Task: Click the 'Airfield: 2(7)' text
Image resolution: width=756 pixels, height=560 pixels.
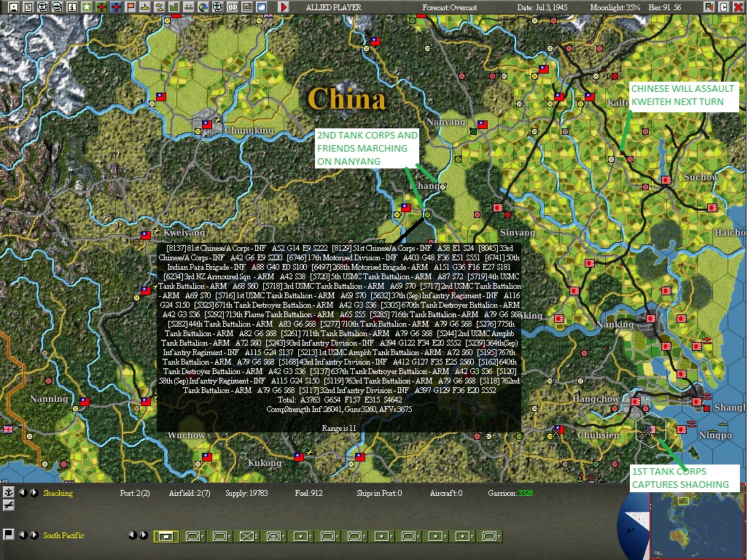Action: pyautogui.click(x=190, y=493)
